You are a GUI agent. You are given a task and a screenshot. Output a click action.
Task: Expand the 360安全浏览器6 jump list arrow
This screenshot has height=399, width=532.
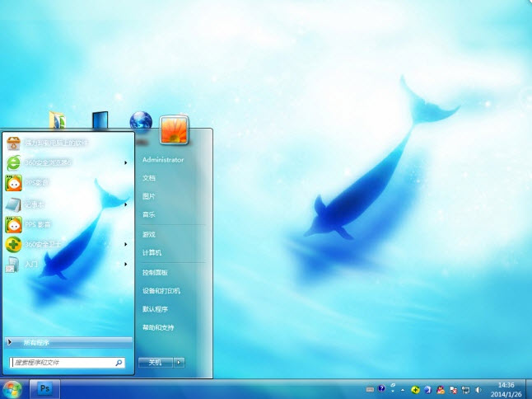tap(126, 163)
